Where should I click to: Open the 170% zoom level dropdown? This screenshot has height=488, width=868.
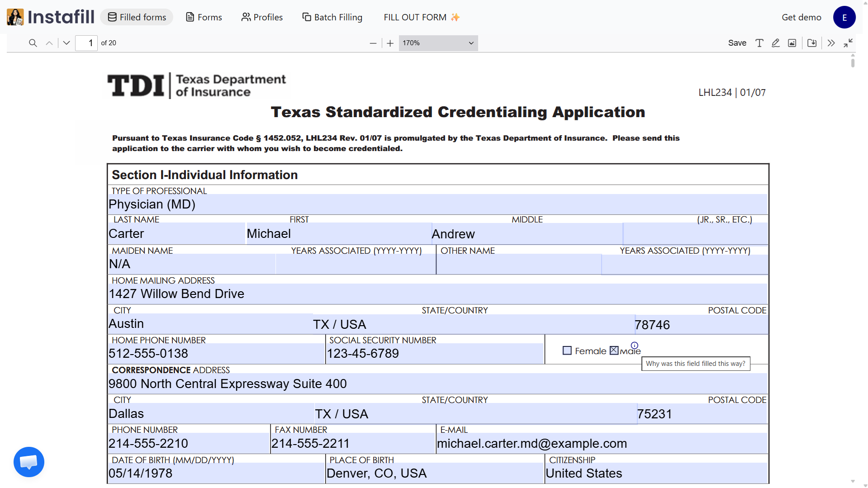point(438,43)
